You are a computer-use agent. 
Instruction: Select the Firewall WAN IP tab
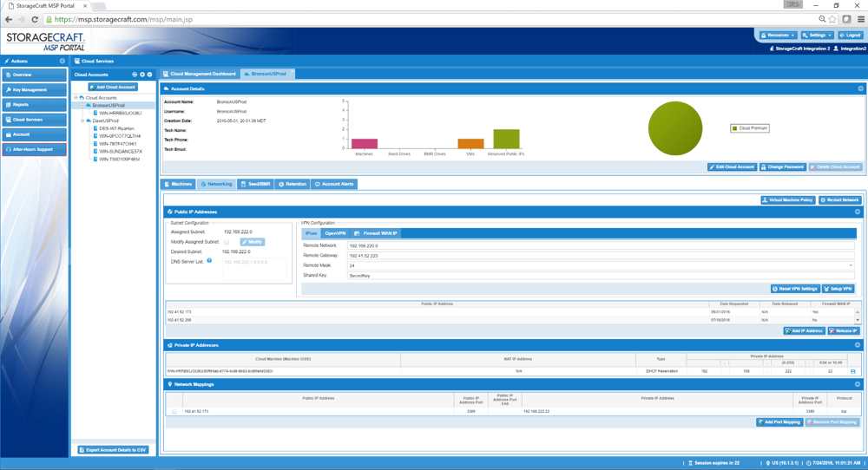click(x=376, y=233)
